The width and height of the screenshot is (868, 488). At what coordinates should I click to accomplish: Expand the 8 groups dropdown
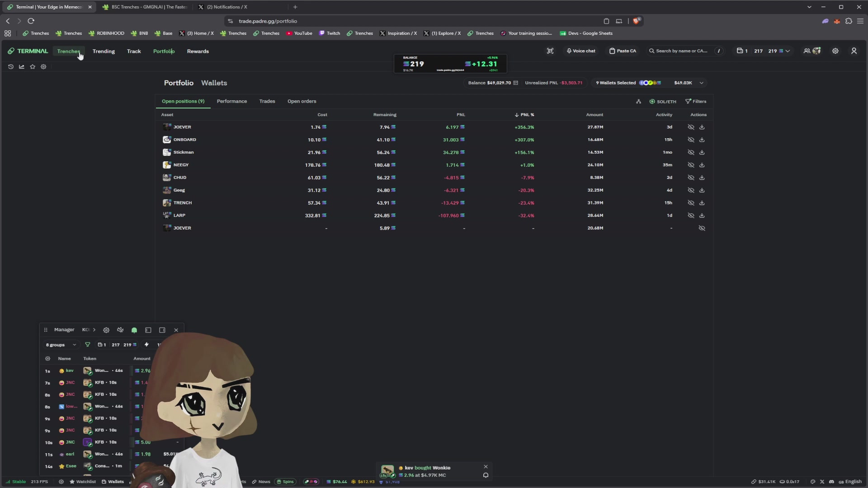tap(61, 345)
